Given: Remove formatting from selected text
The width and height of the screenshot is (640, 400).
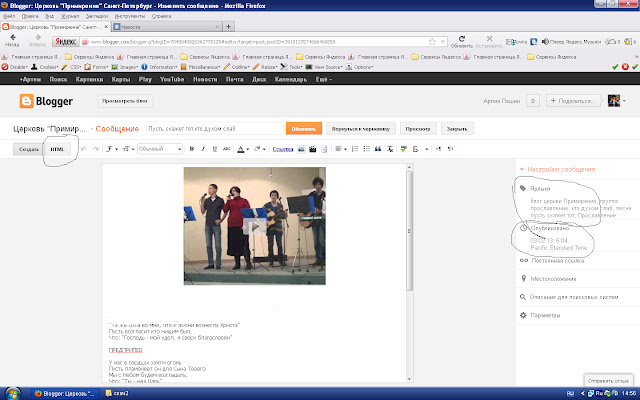Looking at the screenshot, I should point(390,149).
